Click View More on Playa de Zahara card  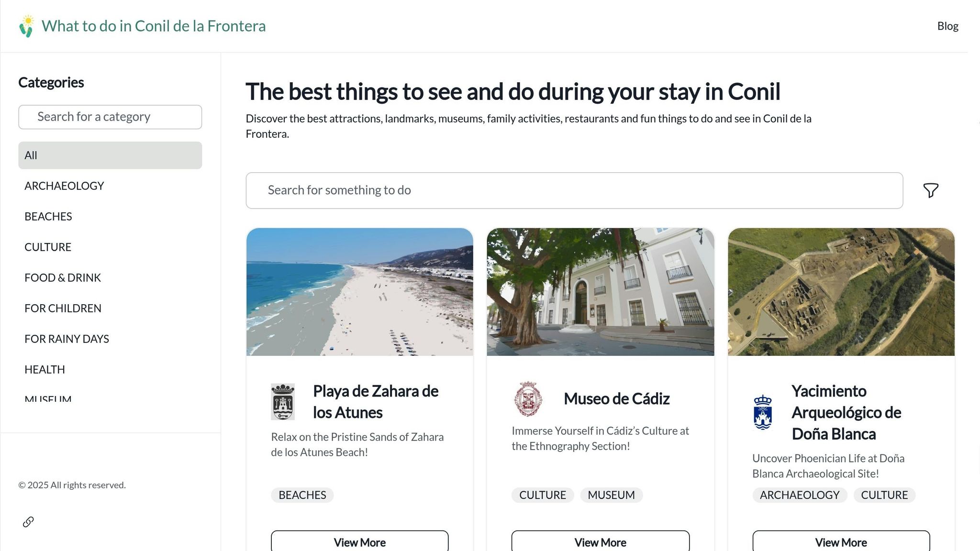point(359,542)
